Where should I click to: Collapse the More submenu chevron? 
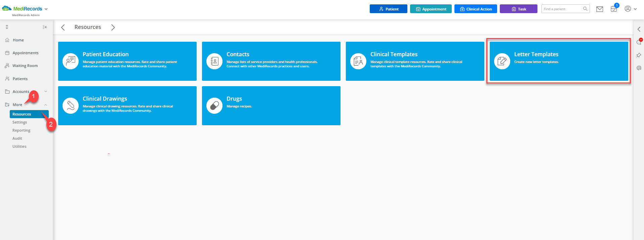click(x=46, y=105)
